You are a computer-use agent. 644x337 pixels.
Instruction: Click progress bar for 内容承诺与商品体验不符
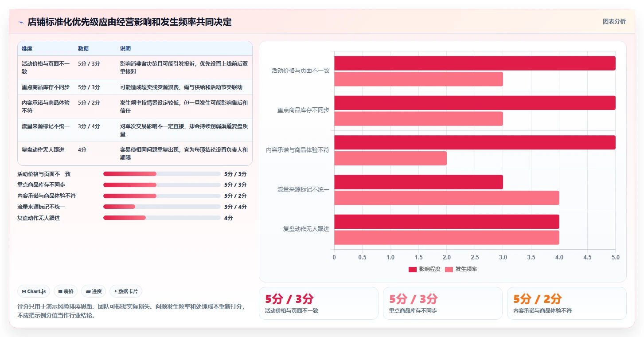pyautogui.click(x=162, y=196)
